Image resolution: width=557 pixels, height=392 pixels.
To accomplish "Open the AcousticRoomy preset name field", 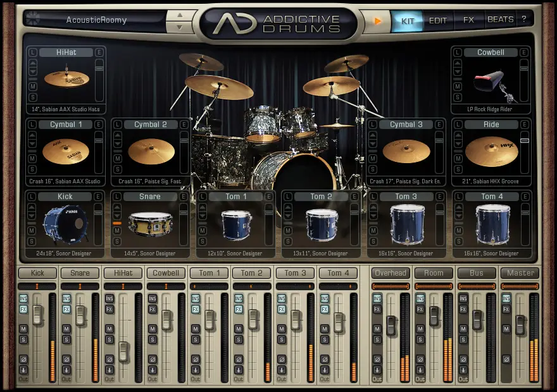I will click(96, 20).
